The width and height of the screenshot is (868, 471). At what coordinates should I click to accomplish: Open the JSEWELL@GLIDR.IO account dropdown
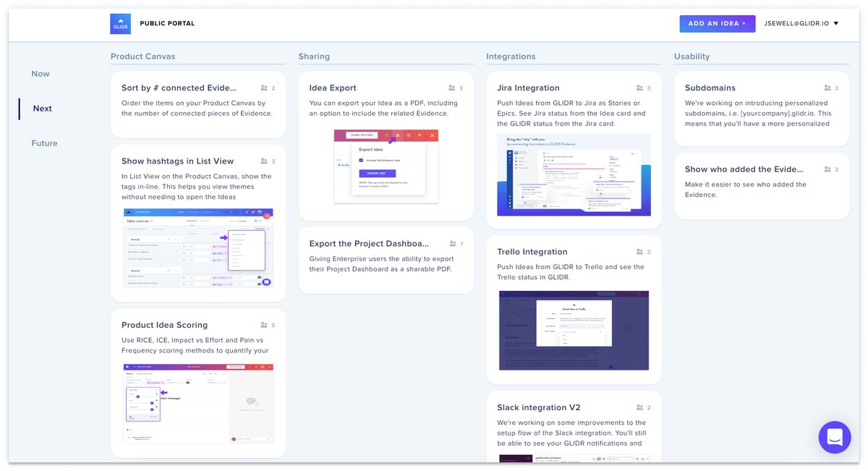pyautogui.click(x=801, y=24)
